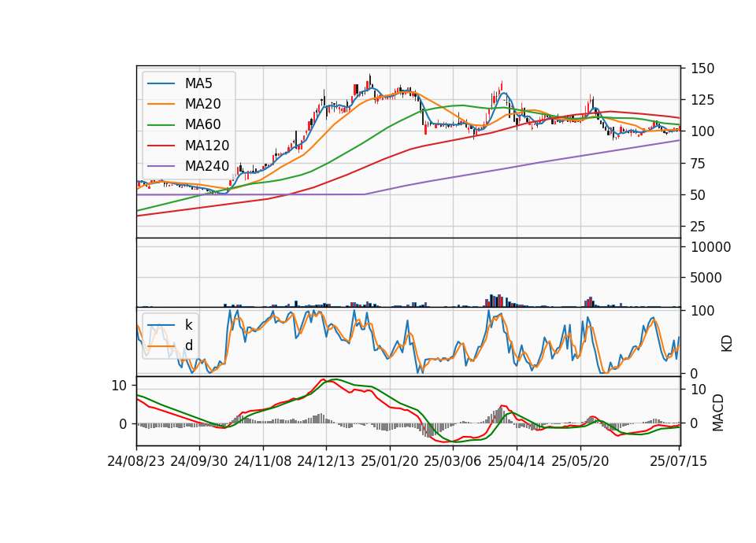Click the 25/07/15 date axis label

pyautogui.click(x=678, y=461)
